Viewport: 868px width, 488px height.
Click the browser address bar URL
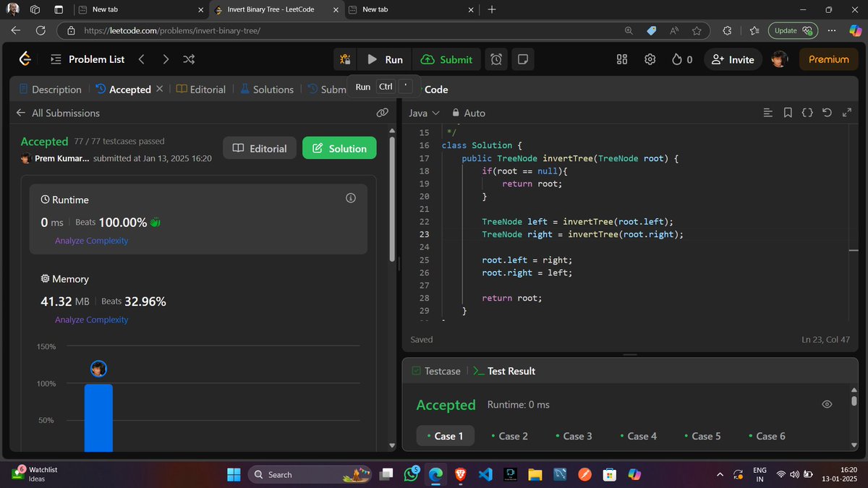[x=172, y=31]
